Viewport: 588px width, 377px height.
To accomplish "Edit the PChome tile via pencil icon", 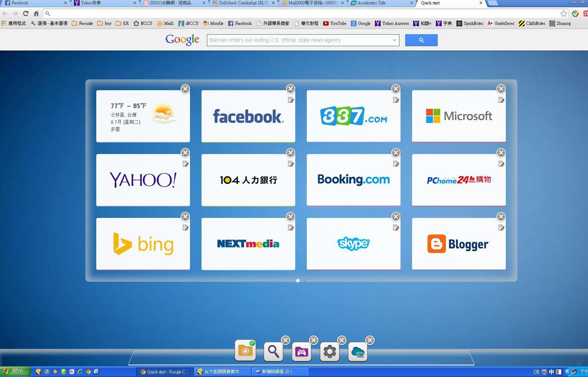I will coord(501,164).
